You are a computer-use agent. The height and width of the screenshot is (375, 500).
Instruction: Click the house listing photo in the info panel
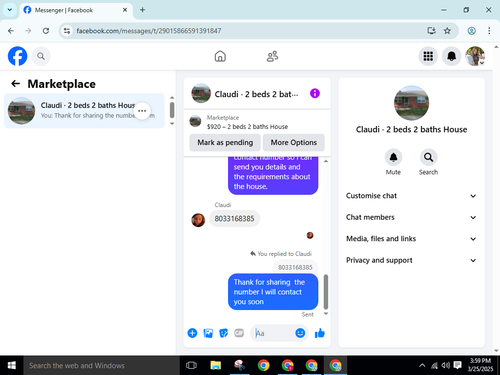(411, 103)
